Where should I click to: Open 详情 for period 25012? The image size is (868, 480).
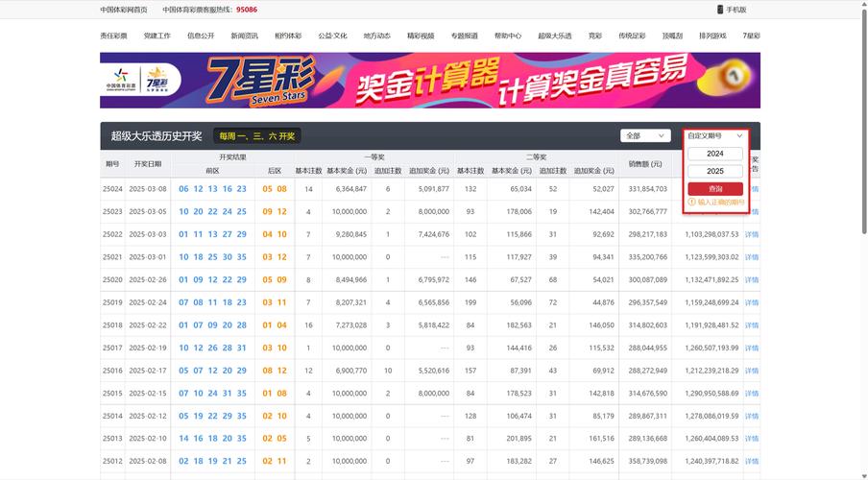(x=752, y=461)
